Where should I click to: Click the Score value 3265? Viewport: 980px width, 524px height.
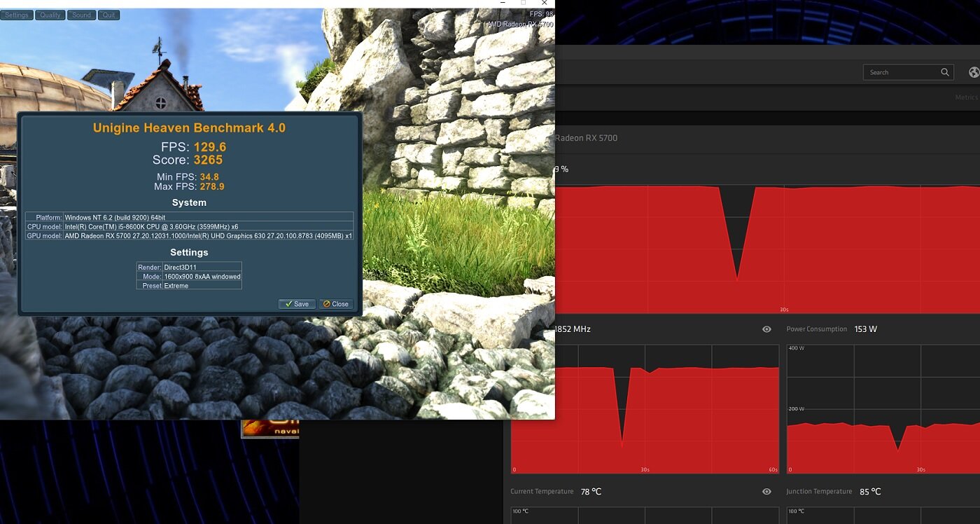(208, 160)
